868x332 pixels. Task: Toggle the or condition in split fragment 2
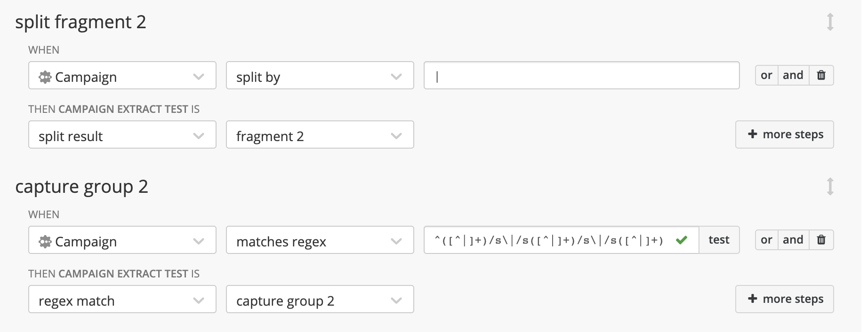tap(766, 75)
